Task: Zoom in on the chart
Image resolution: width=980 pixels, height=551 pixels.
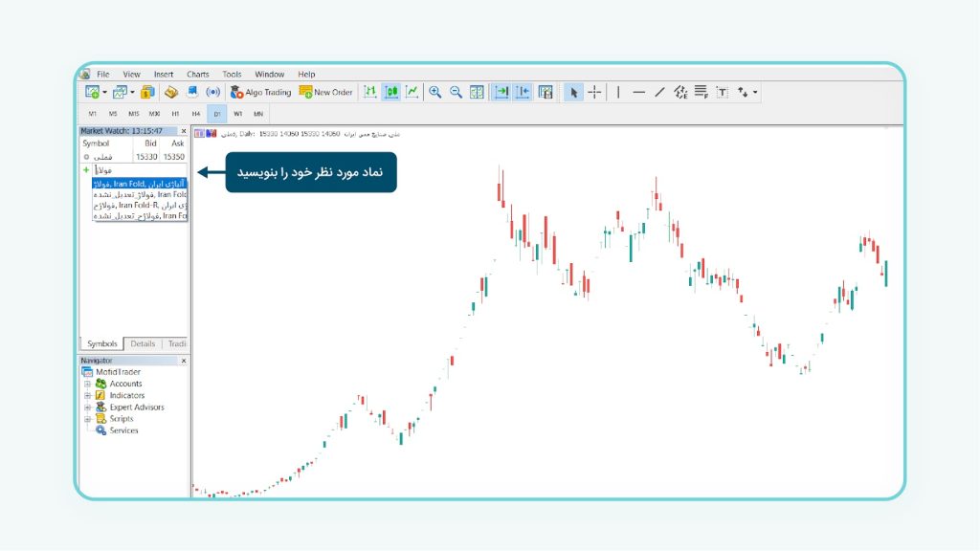Action: (435, 92)
